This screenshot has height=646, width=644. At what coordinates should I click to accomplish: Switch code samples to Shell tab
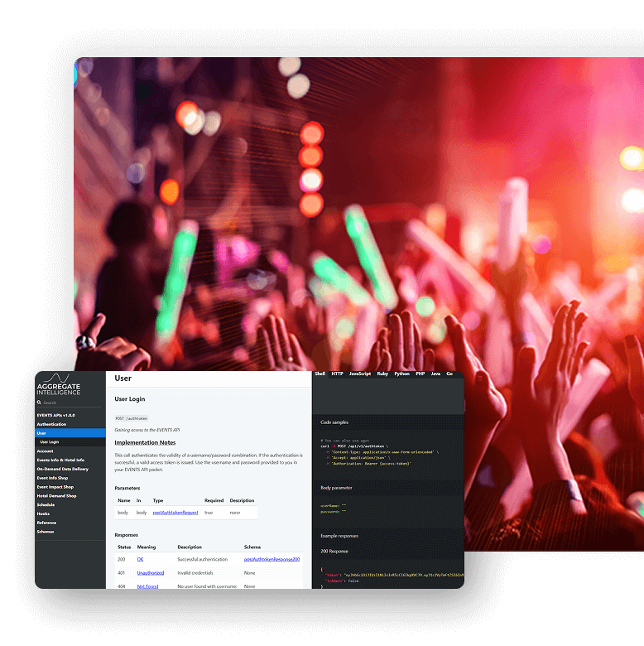point(320,374)
